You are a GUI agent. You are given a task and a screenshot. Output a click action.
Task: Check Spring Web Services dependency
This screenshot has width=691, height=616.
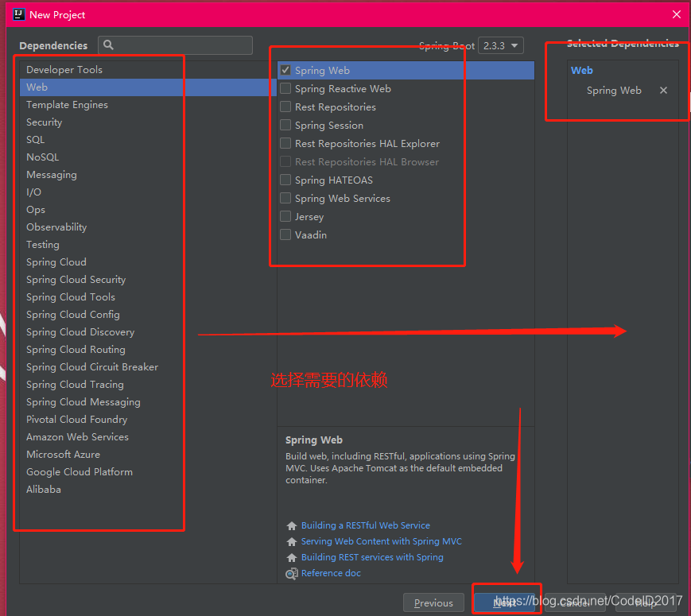click(x=285, y=198)
